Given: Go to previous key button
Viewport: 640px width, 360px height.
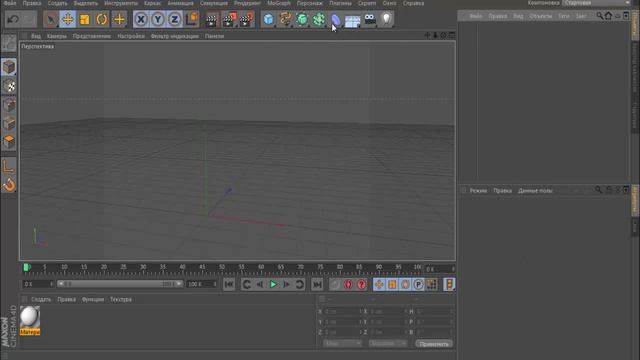Looking at the screenshot, I should 246,284.
